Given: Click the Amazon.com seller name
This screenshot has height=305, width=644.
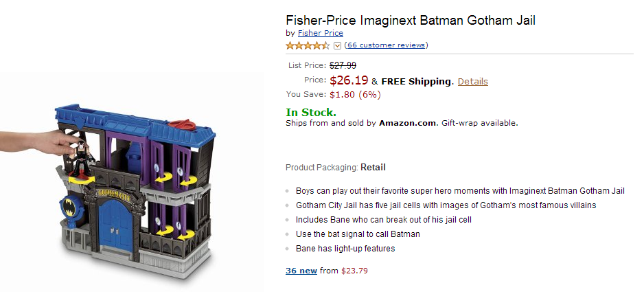Looking at the screenshot, I should [x=407, y=123].
